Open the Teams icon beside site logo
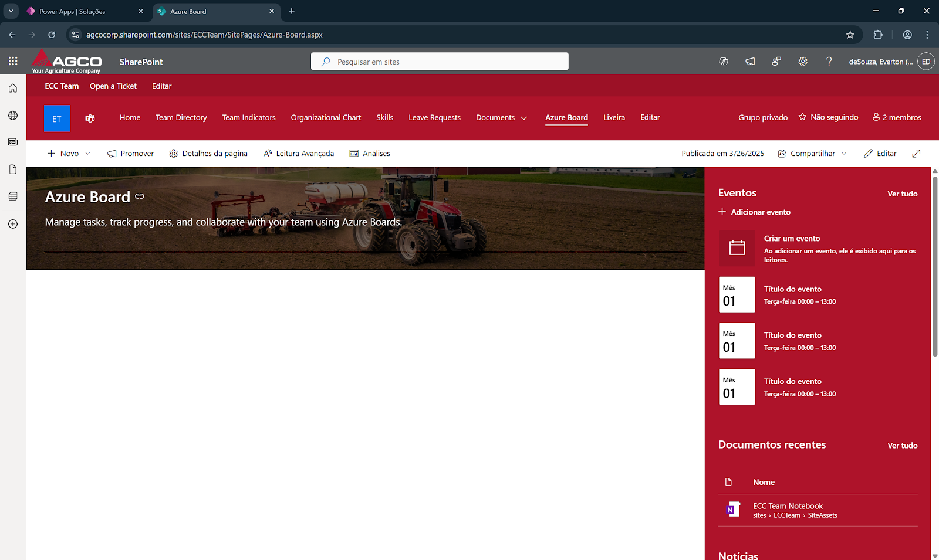 coord(90,118)
